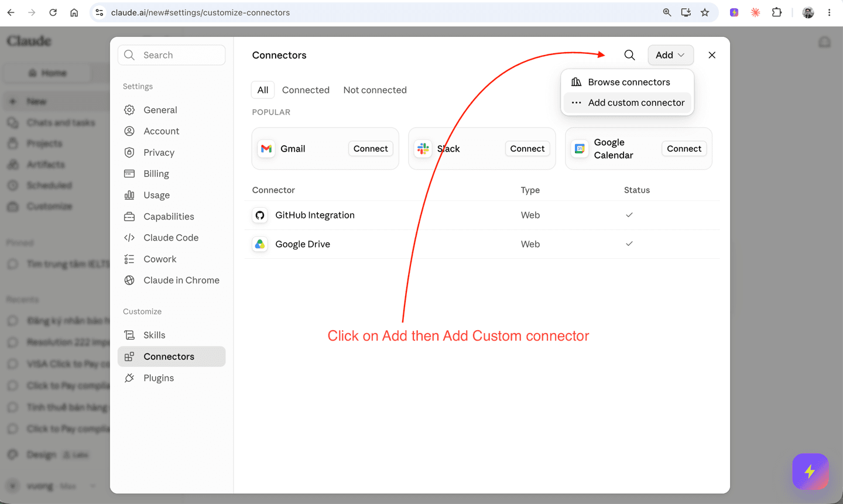Screen dimensions: 843x504
Task: Open the Plugins section
Action: [172, 378]
